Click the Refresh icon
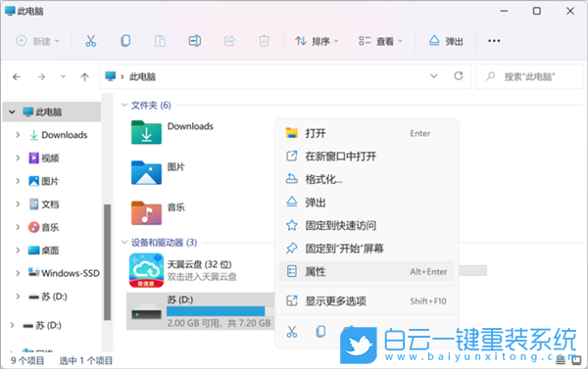Image resolution: width=588 pixels, height=369 pixels. [459, 76]
